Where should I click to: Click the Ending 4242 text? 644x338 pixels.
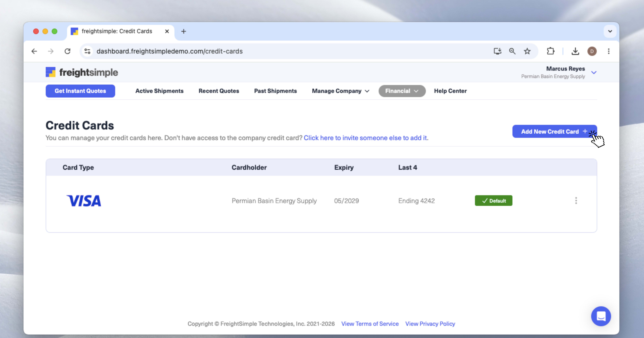416,201
